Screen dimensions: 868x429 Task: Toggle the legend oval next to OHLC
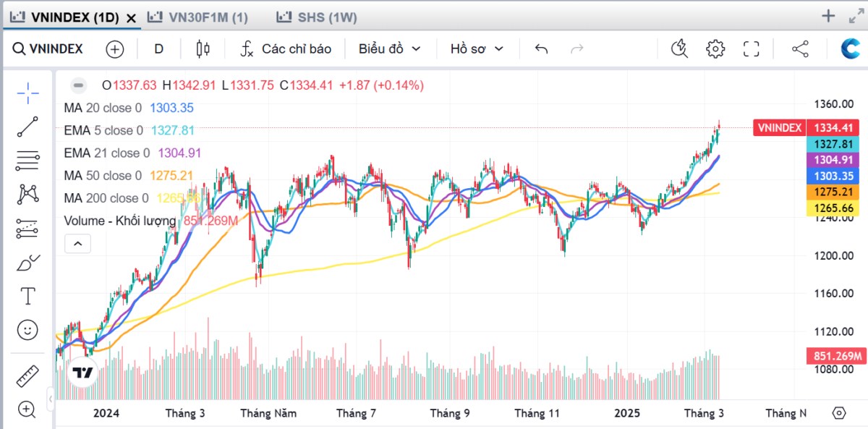click(79, 85)
